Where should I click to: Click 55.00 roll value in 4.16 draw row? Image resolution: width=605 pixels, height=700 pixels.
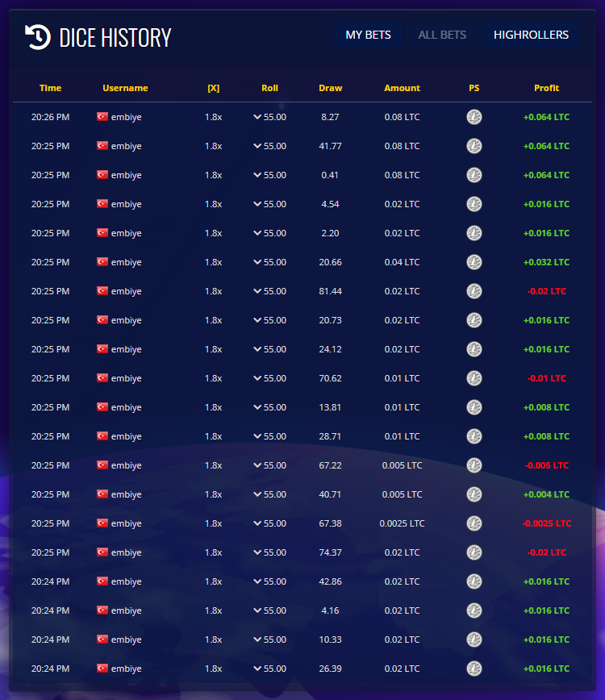274,610
